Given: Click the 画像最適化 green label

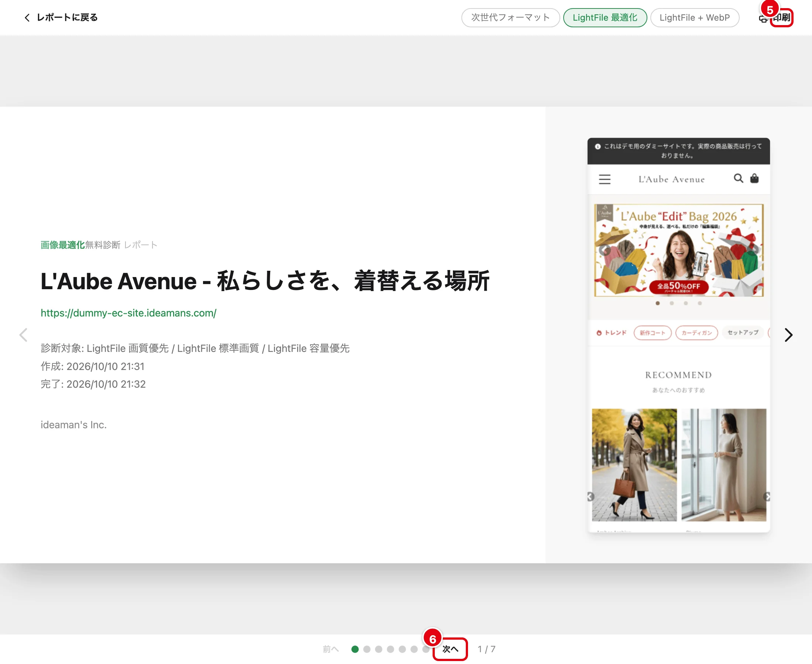Looking at the screenshot, I should 62,245.
